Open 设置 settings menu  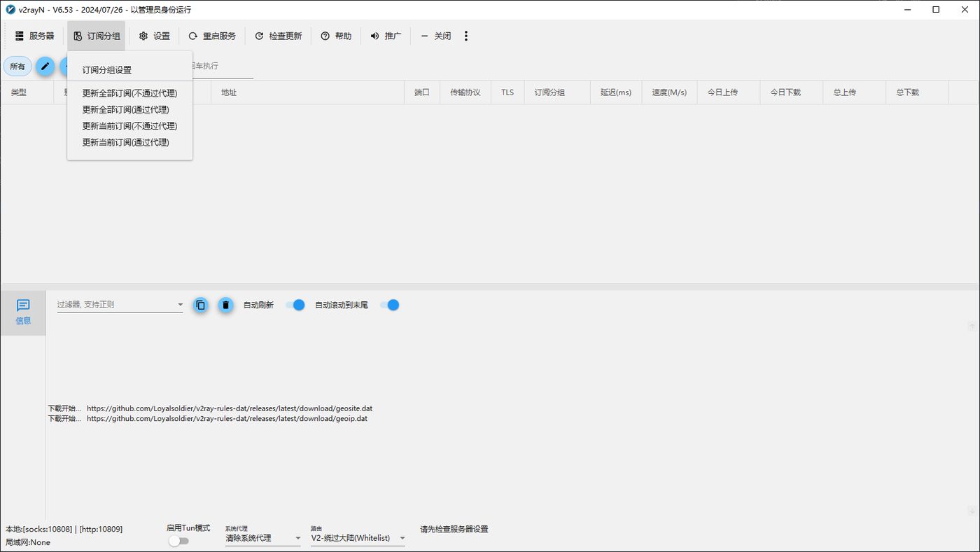[x=155, y=36]
